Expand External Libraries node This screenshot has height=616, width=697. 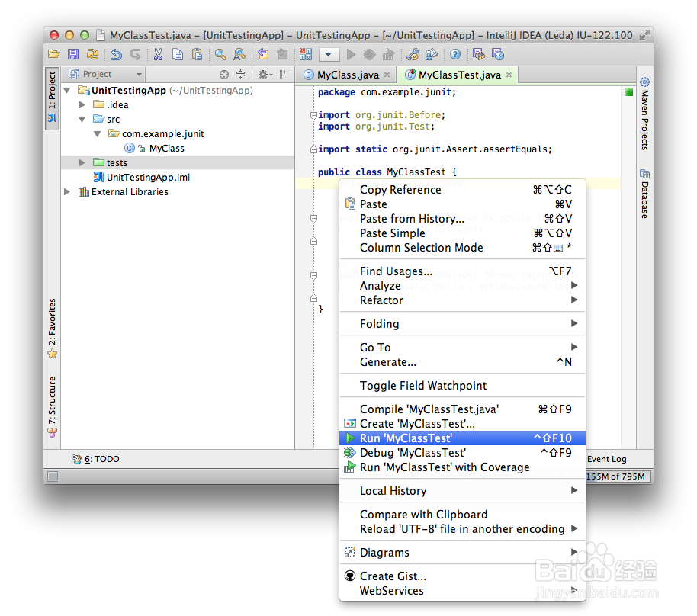[67, 192]
